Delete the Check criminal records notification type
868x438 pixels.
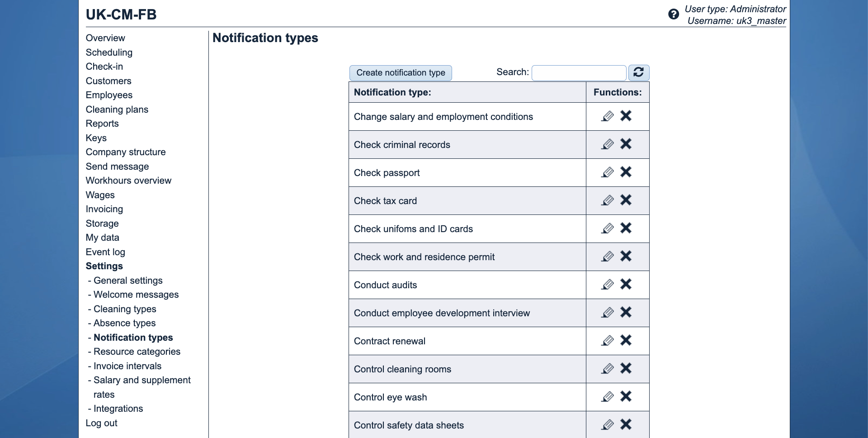tap(626, 144)
